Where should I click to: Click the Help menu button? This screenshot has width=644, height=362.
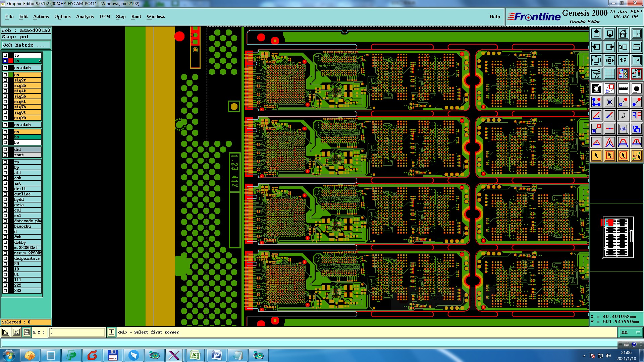tap(494, 16)
